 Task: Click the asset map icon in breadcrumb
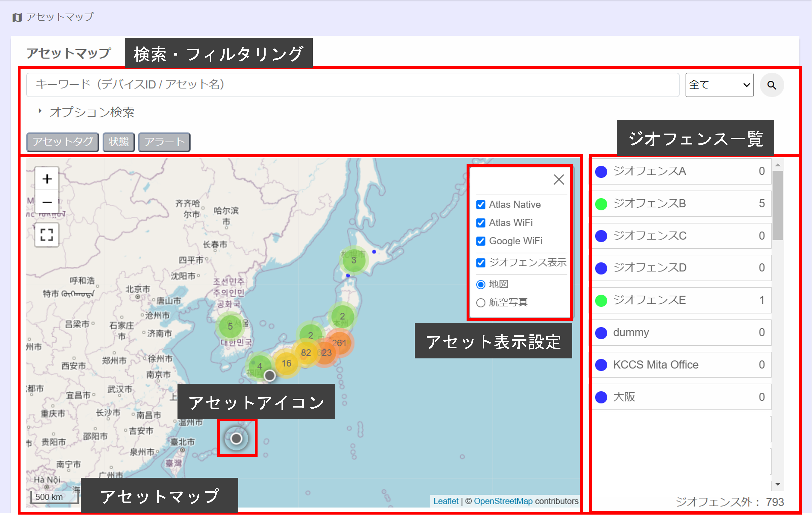(17, 17)
